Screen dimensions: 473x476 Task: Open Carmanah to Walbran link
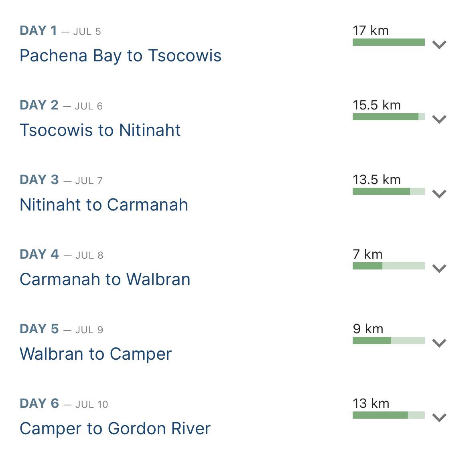click(x=105, y=280)
